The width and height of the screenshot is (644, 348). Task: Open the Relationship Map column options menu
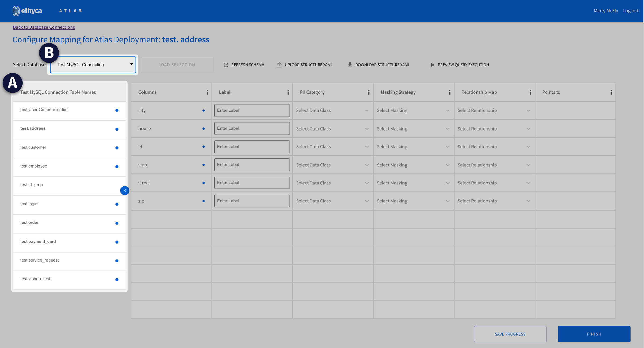[530, 92]
